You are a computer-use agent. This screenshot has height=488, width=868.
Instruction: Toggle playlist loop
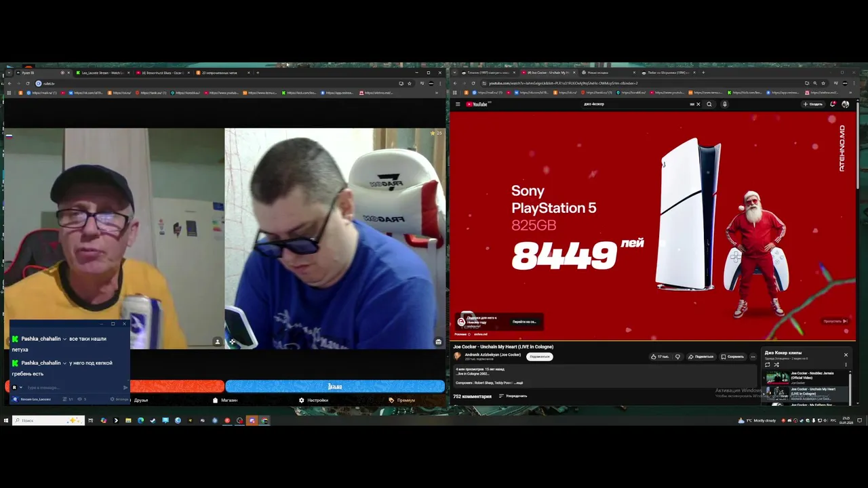coord(768,365)
